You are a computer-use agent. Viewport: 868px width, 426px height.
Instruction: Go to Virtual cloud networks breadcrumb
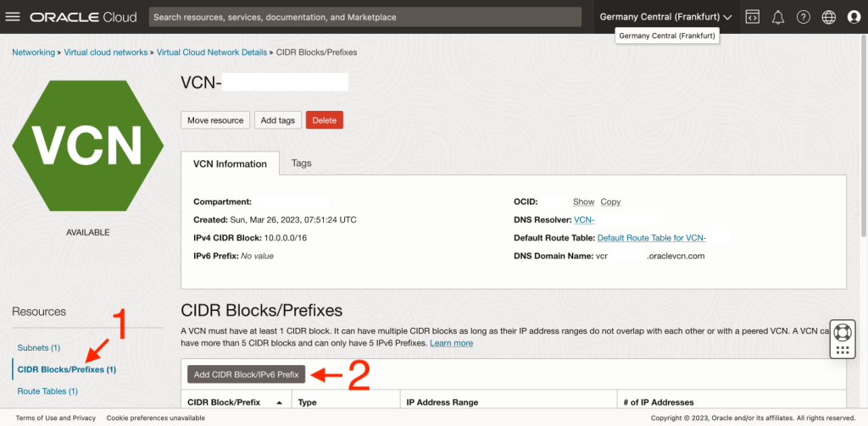click(106, 53)
